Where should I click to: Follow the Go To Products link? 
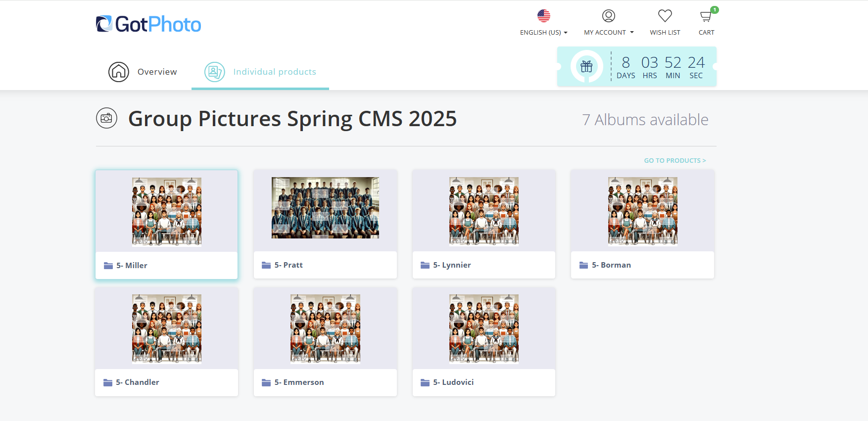point(675,160)
